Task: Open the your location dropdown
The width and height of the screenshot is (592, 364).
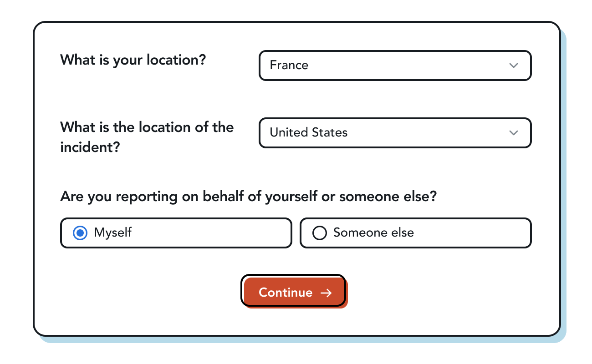Action: (394, 66)
